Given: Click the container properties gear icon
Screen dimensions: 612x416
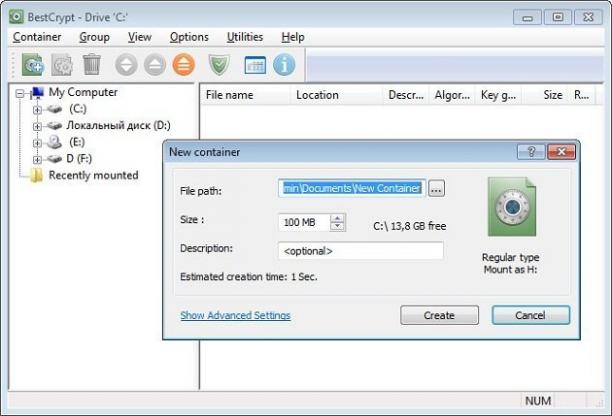Looking at the screenshot, I should [x=62, y=65].
